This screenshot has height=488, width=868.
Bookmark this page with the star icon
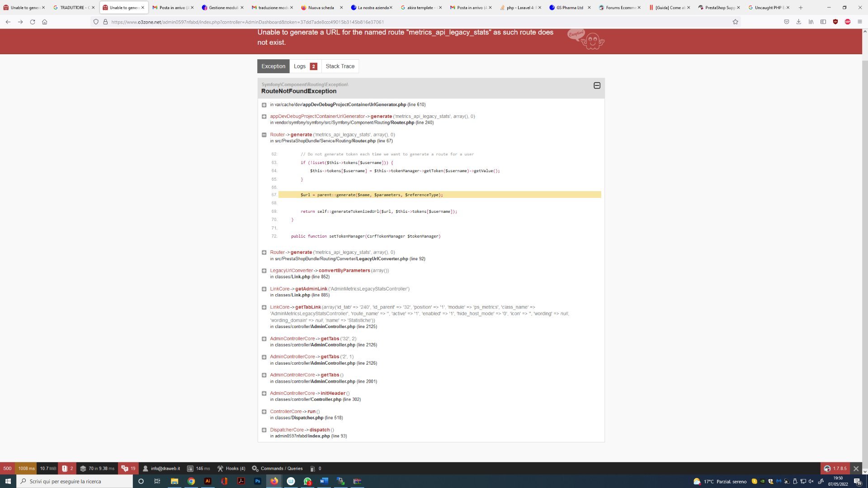[x=736, y=22]
